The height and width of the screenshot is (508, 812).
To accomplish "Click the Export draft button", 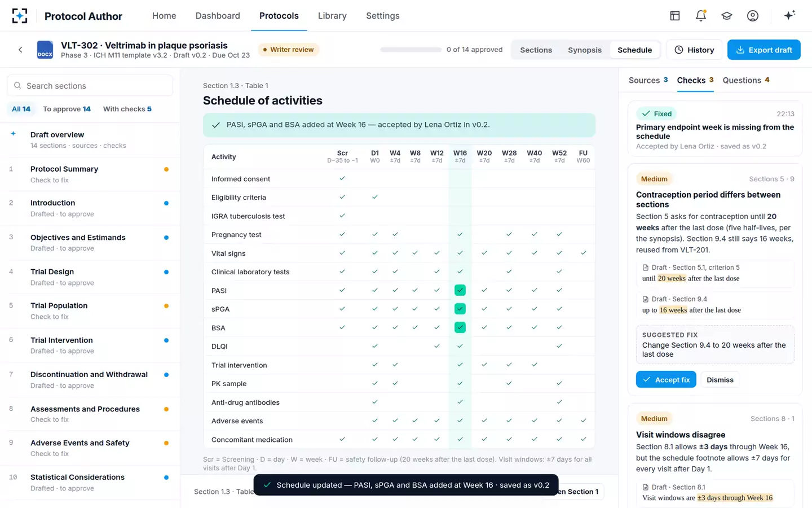I will pos(764,50).
